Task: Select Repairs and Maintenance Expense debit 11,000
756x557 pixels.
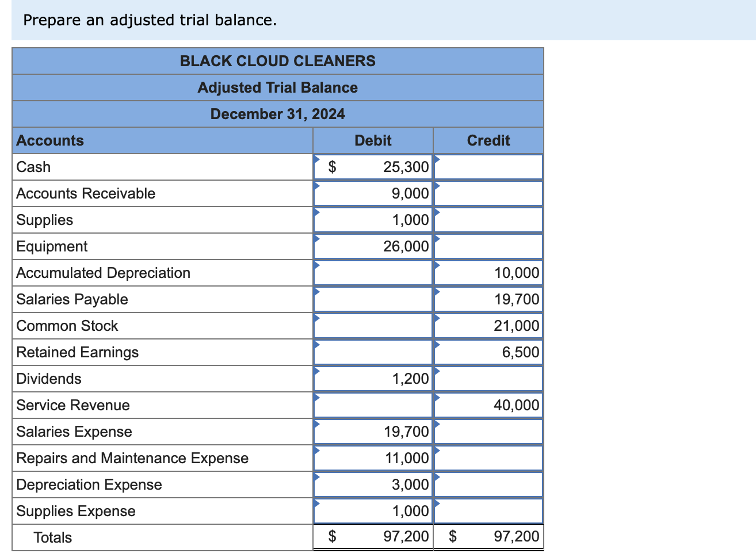Action: pyautogui.click(x=373, y=458)
